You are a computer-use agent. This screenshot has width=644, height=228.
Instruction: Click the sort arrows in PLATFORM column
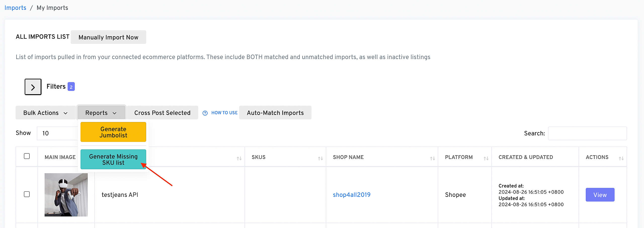click(x=486, y=158)
